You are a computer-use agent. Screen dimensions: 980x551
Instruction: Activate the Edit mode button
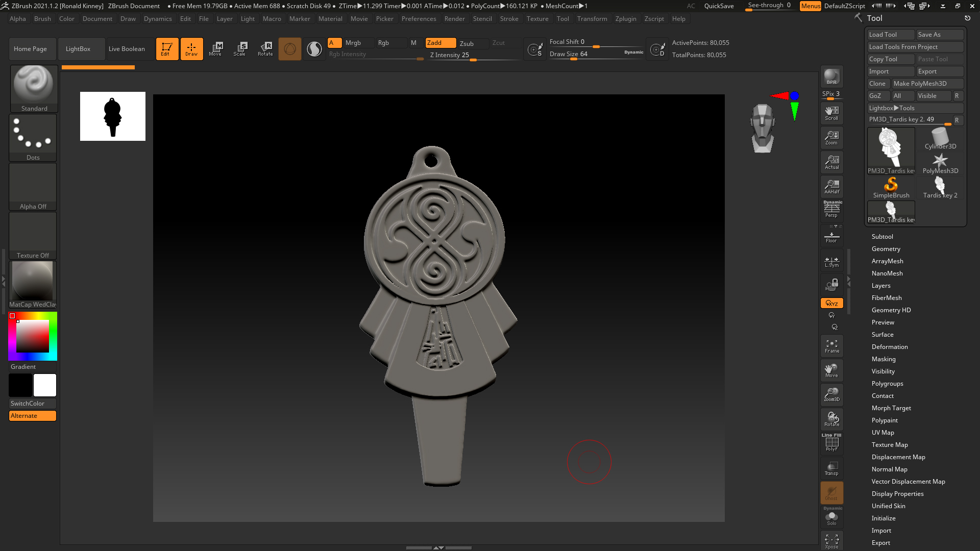click(167, 49)
